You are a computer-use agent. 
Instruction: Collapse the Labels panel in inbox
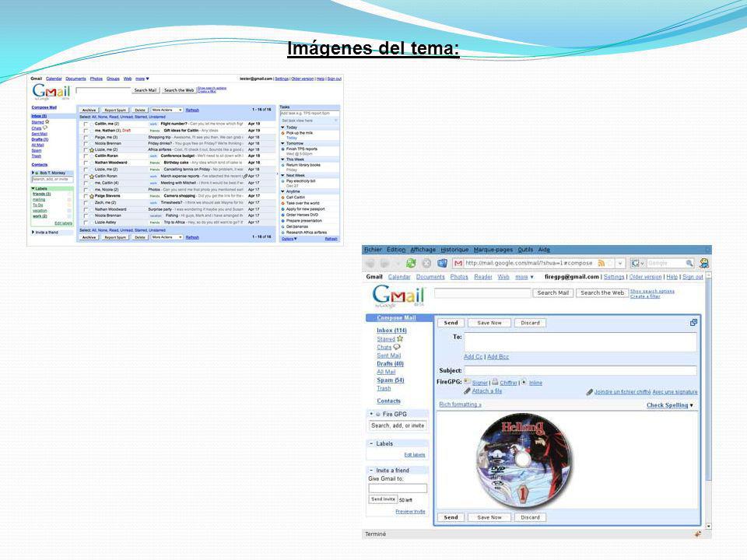click(33, 188)
